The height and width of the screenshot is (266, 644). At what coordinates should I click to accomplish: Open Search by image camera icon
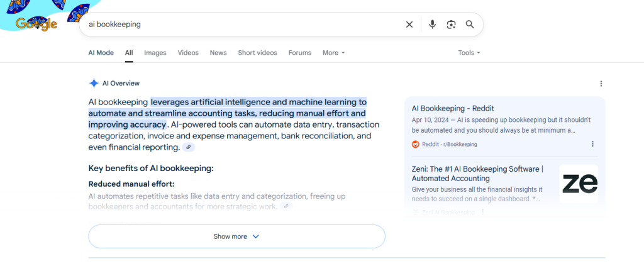point(451,25)
